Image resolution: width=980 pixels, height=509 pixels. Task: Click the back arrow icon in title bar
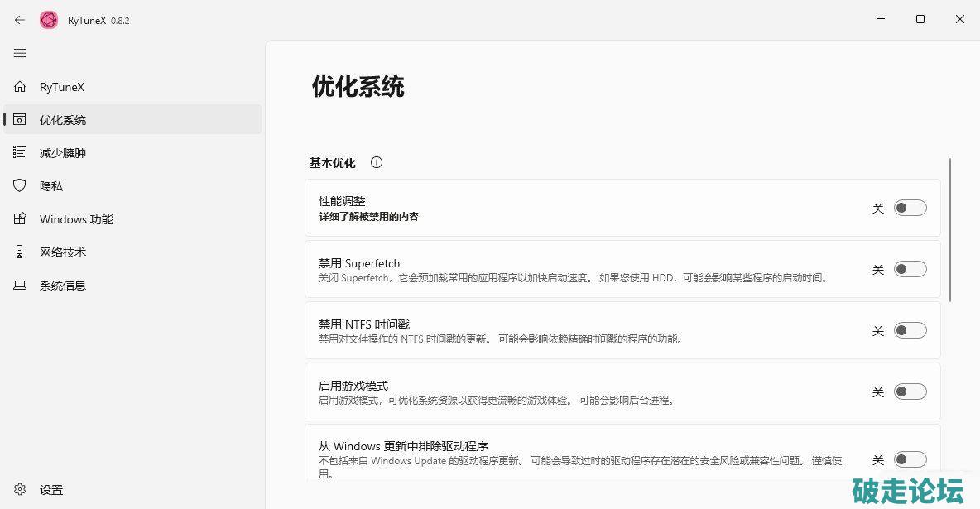click(20, 20)
